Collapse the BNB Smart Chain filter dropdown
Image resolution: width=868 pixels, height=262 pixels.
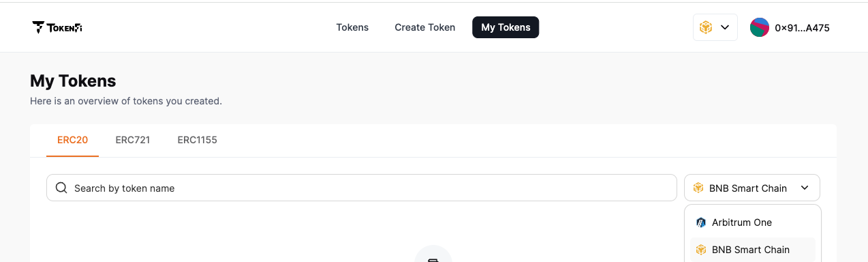tap(752, 188)
